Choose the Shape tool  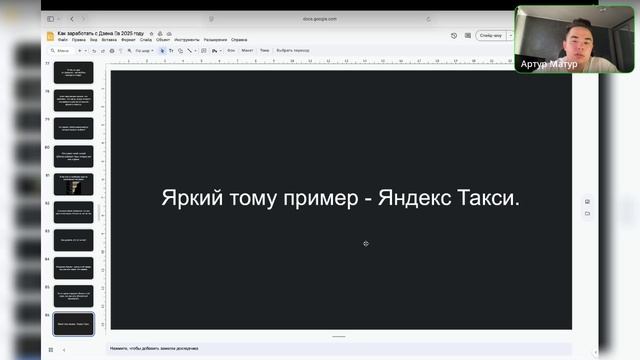[x=180, y=51]
